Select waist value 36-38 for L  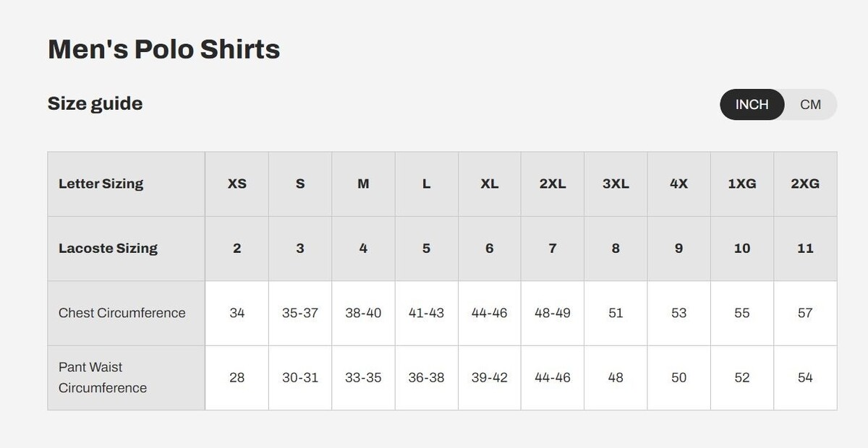tap(426, 377)
